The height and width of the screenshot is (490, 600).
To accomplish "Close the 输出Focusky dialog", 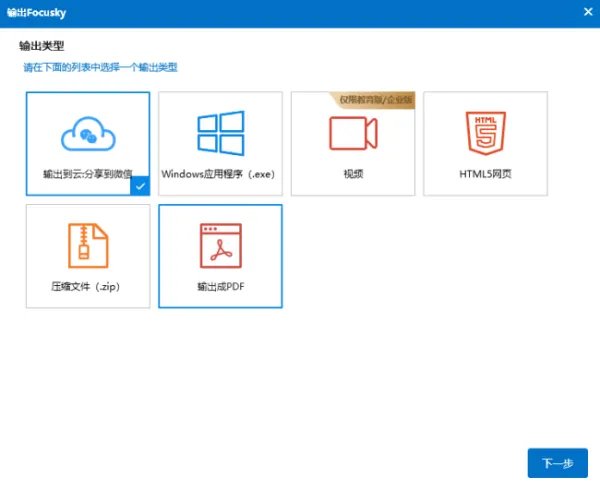I will click(x=587, y=11).
